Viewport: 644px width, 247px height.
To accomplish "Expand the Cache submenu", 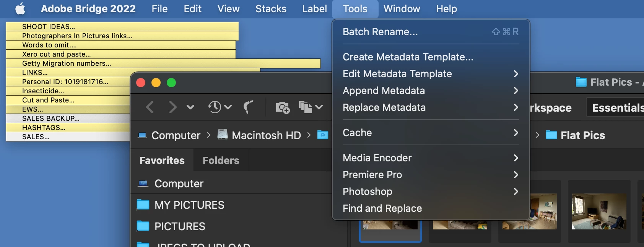I will 431,133.
